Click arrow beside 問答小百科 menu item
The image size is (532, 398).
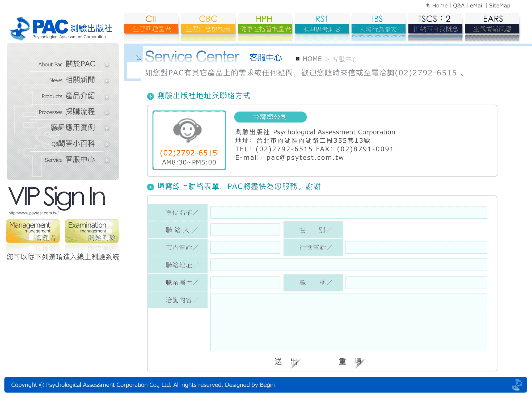pos(107,145)
